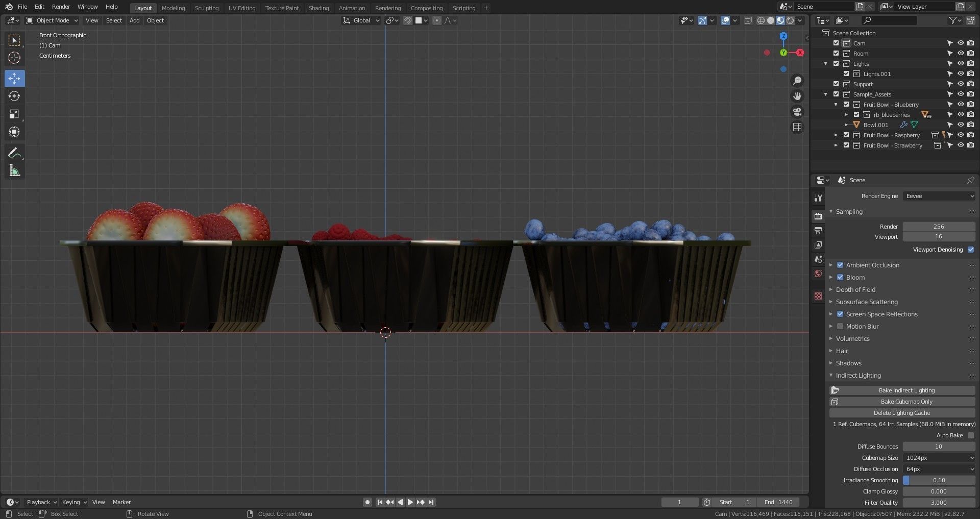Click the camera view icon in viewport
This screenshot has width=980, height=519.
coord(797,112)
